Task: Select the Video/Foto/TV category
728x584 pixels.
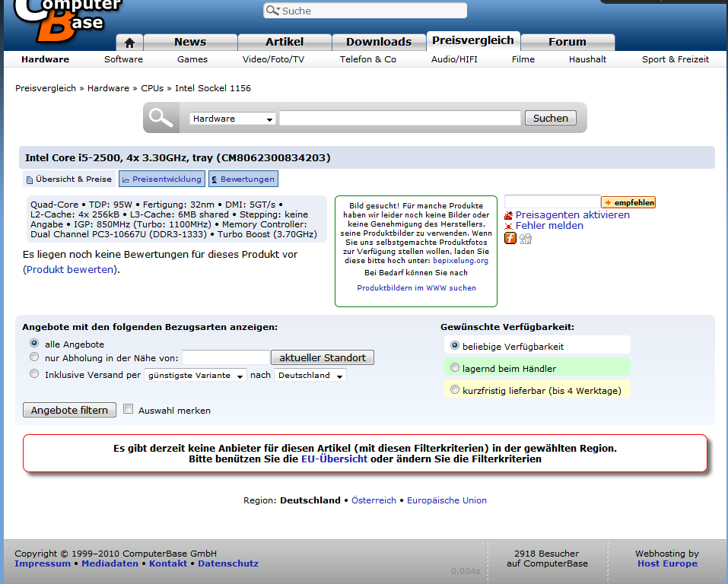Action: click(x=273, y=59)
